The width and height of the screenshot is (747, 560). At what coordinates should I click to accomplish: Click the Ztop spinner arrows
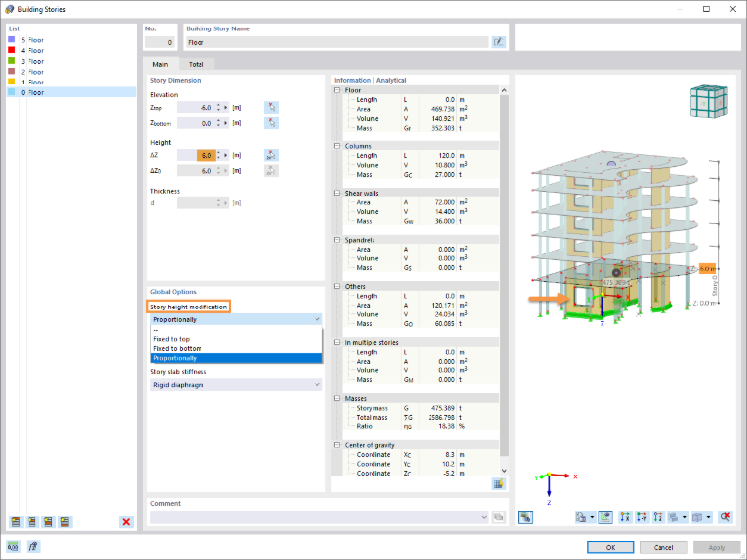pos(218,108)
